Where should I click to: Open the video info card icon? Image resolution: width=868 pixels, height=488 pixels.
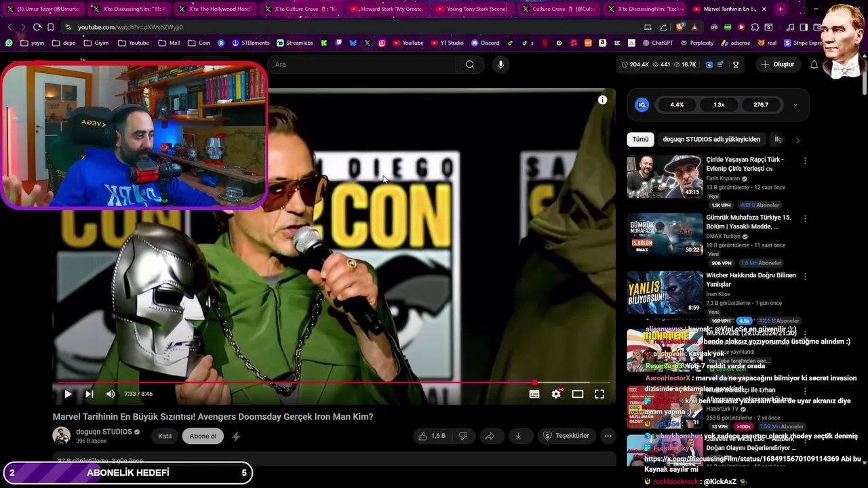coord(602,100)
